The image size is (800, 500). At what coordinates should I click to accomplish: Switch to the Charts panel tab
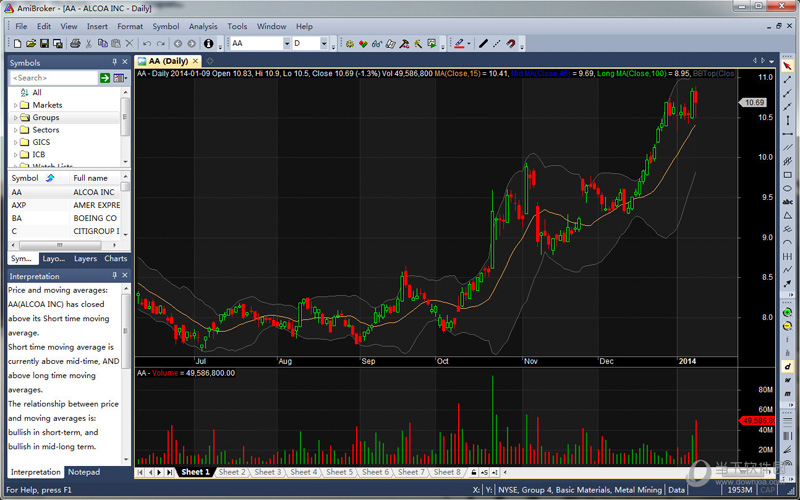point(116,259)
